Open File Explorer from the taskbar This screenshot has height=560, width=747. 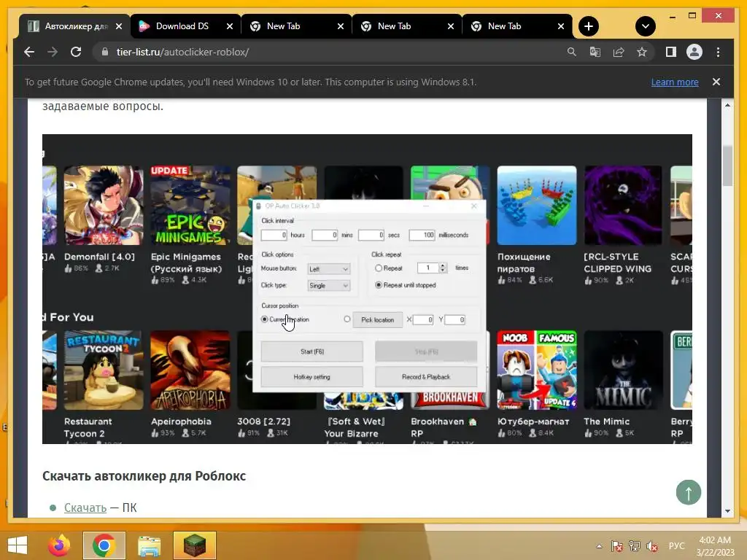click(x=149, y=545)
